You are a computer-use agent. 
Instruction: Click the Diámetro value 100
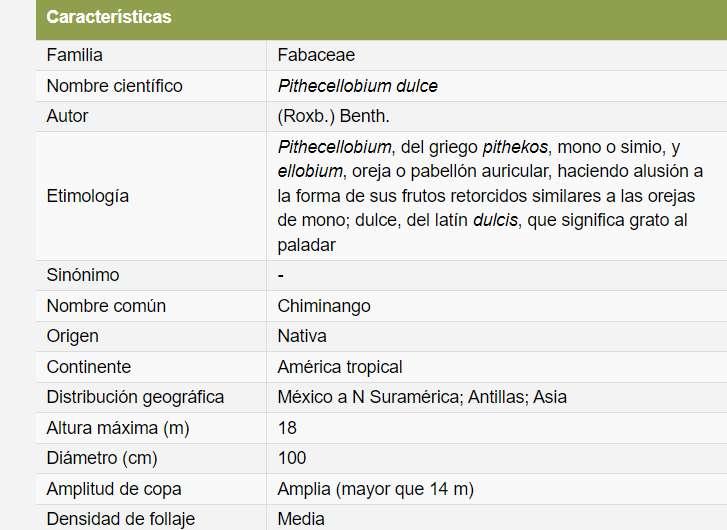point(292,458)
